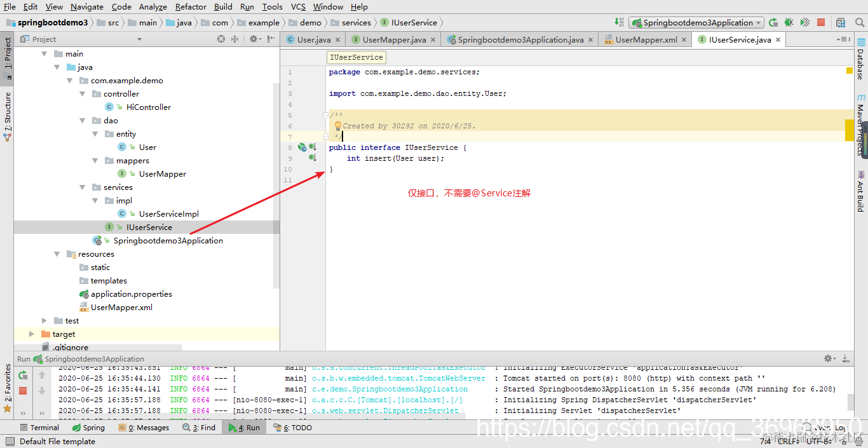Image resolution: width=868 pixels, height=448 pixels.
Task: Open Favorites tool window tab
Action: 7,388
